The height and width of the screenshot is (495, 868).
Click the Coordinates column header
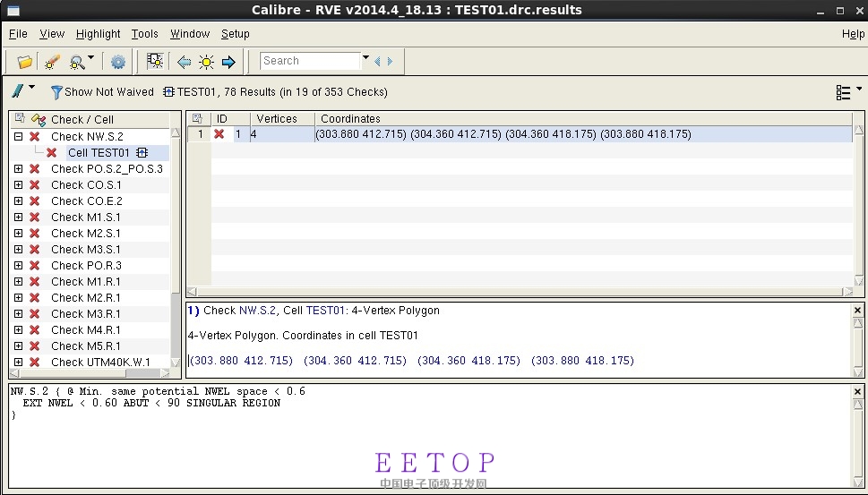(x=350, y=118)
